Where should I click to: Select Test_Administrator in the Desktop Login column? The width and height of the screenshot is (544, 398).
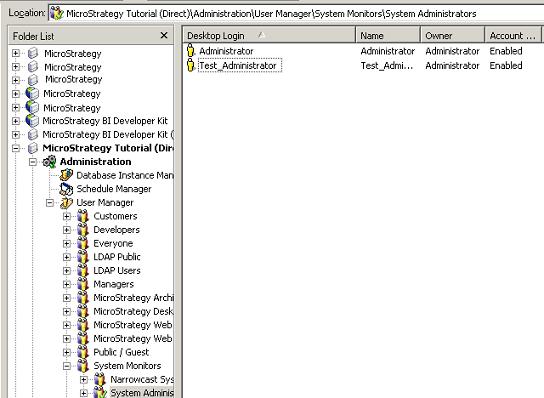point(238,65)
